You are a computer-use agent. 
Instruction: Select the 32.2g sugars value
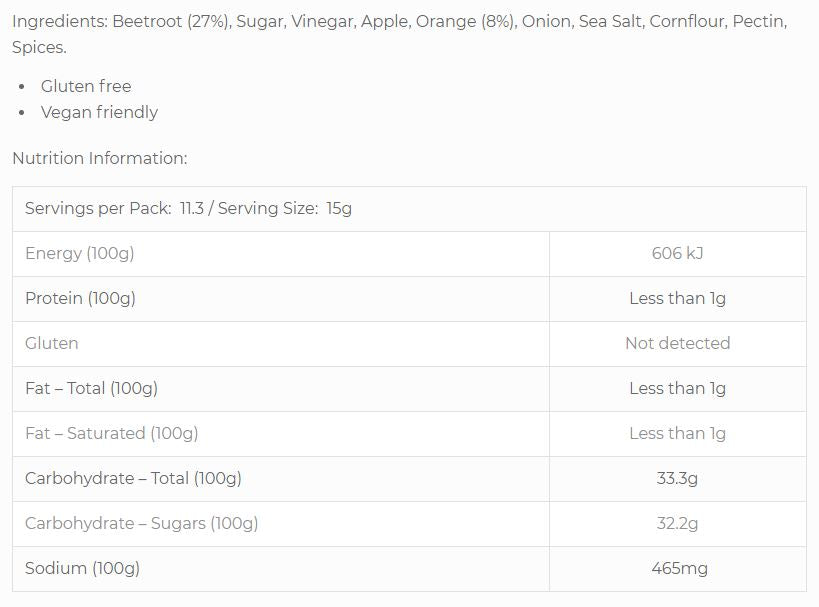(x=677, y=523)
